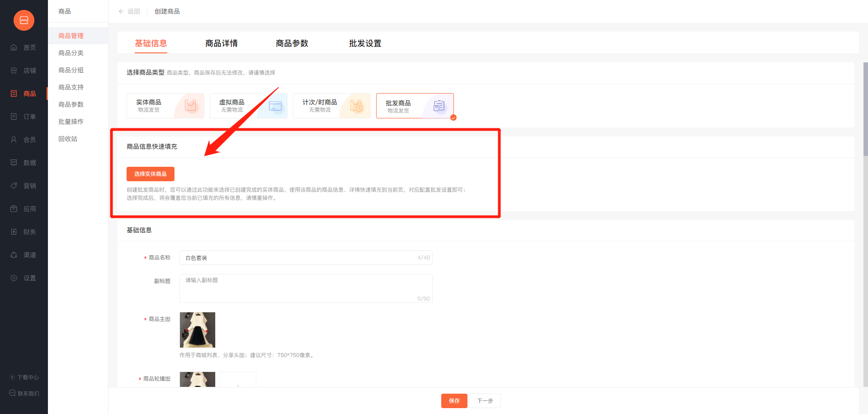Open the 设置 settings gear in sidebar
868x414 pixels.
(x=14, y=278)
